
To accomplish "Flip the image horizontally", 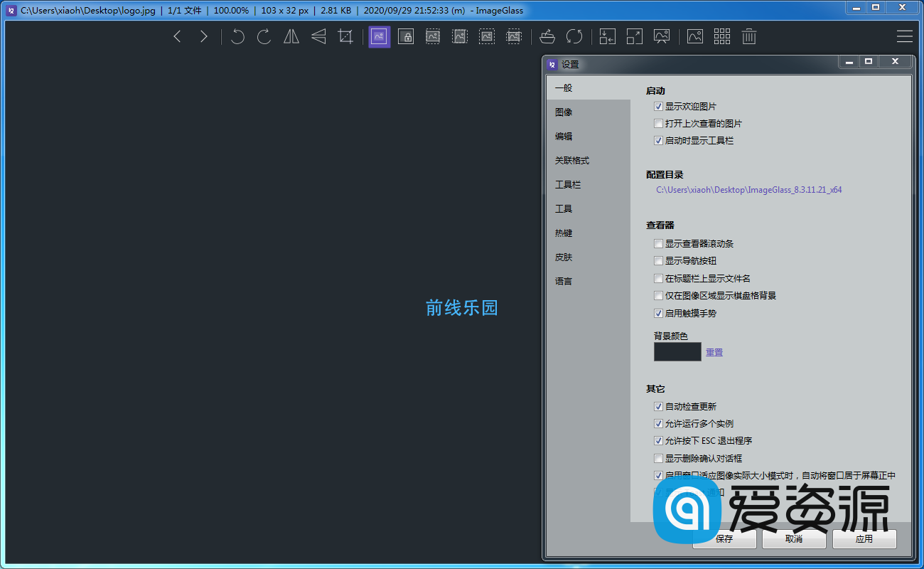I will coord(291,36).
